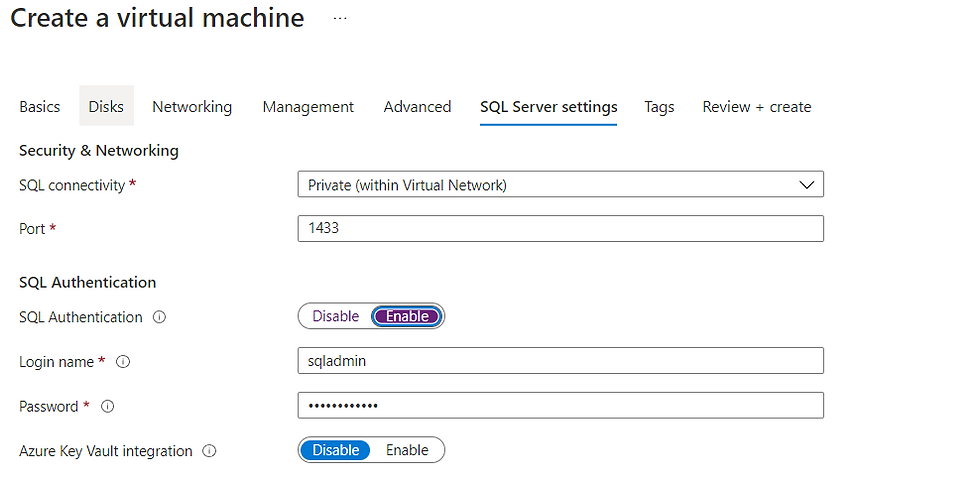Enable Azure Key Vault integration
980x484 pixels.
407,450
